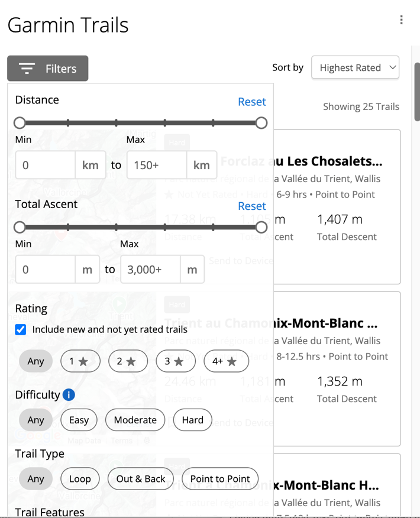Select Any trail type
Image resolution: width=420 pixels, height=518 pixels.
tap(35, 479)
